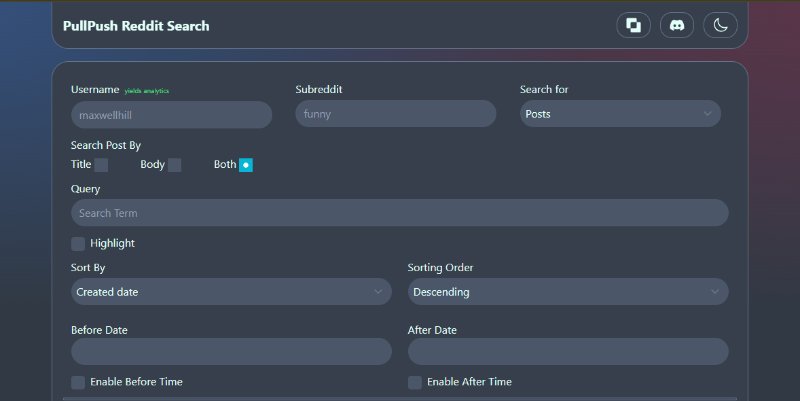
Task: Focus the Subreddit text box
Action: tap(395, 114)
